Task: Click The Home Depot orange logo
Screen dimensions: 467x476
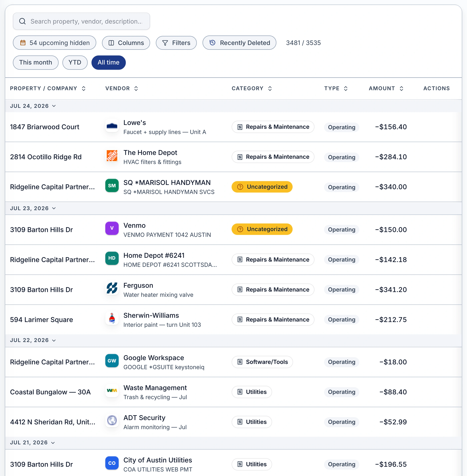Action: (112, 156)
